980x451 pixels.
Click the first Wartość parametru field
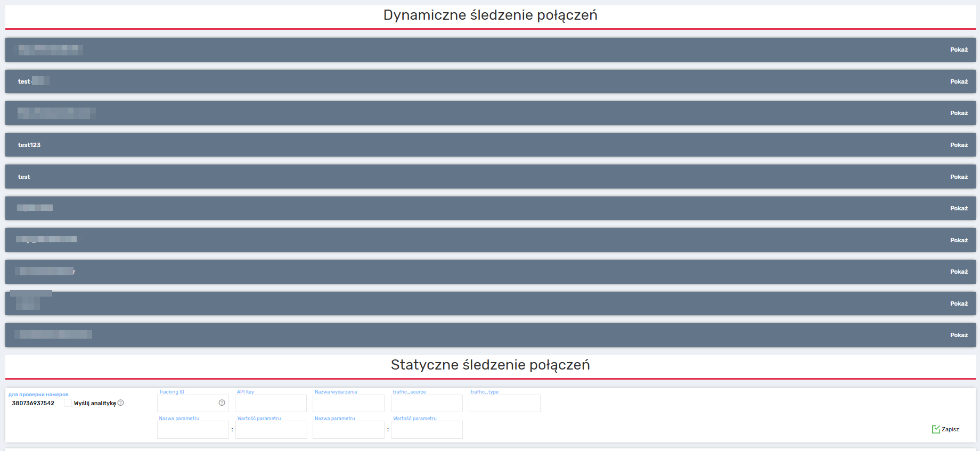click(271, 430)
